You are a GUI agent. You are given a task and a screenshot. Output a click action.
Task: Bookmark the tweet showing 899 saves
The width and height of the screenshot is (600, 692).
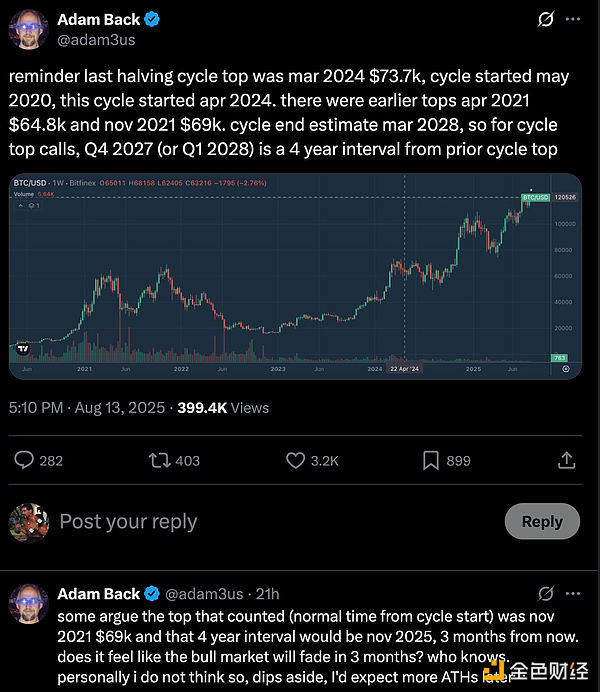pyautogui.click(x=431, y=460)
